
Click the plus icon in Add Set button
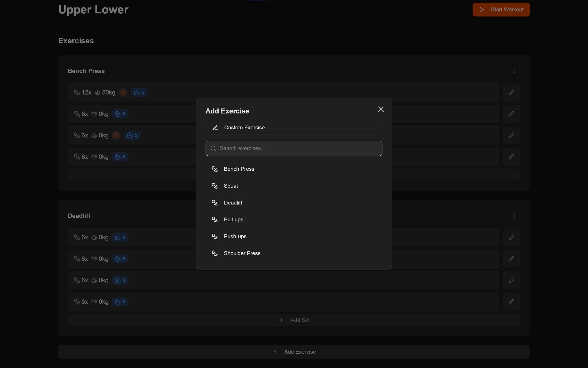[x=281, y=320]
